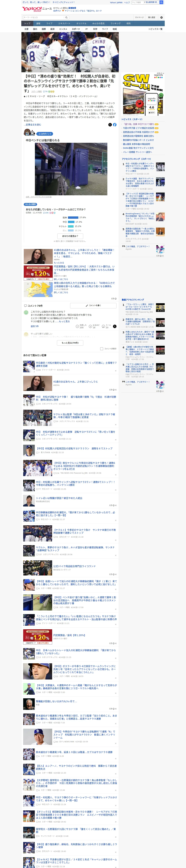The width and height of the screenshot is (186, 868).
Task: Open the ランキング navigation tab
Action: click(x=115, y=23)
